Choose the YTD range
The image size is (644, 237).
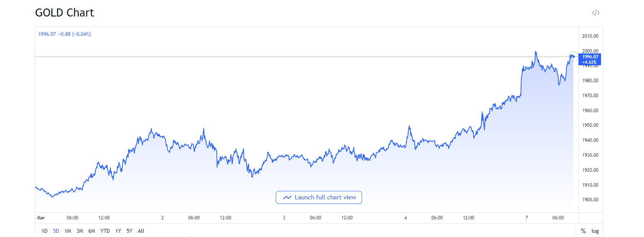(x=105, y=231)
